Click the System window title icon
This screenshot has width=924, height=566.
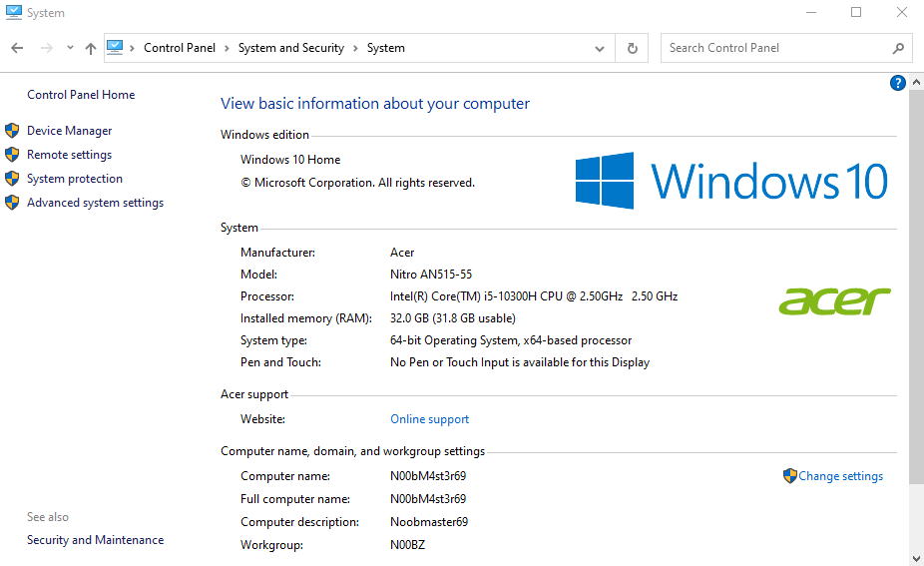[x=14, y=12]
